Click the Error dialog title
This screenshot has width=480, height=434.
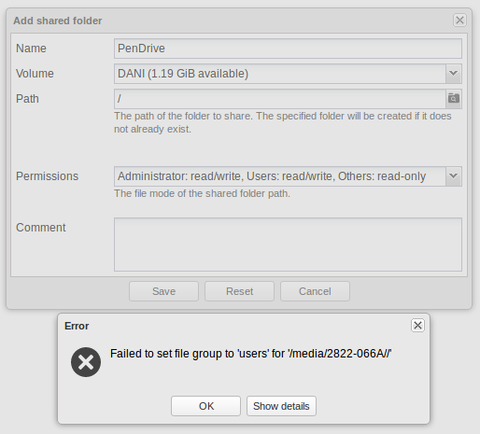coord(77,326)
